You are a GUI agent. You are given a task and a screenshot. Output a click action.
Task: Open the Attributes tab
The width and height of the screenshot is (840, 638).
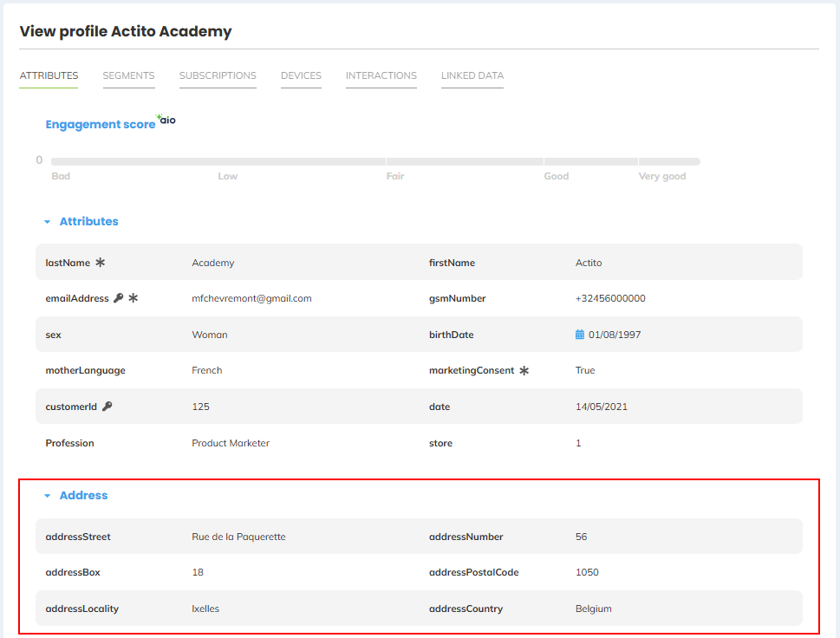49,75
